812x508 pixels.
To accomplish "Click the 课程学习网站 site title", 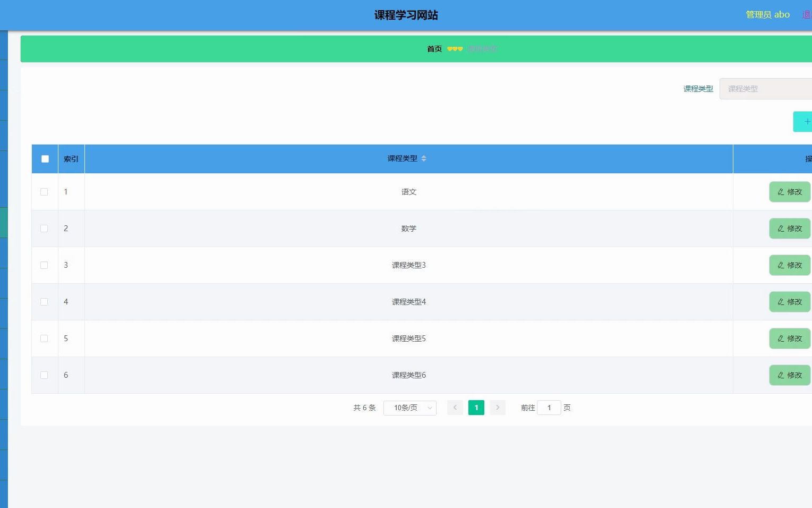I will pyautogui.click(x=406, y=15).
